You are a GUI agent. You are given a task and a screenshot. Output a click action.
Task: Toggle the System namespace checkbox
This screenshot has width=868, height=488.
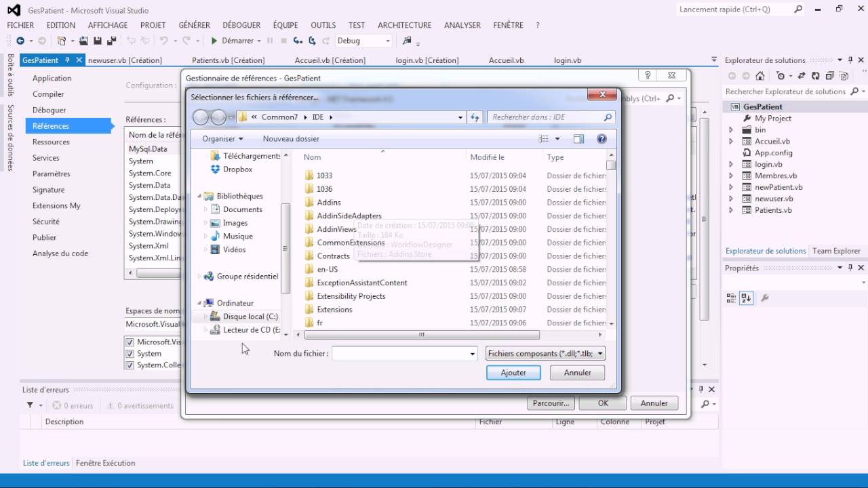point(130,354)
